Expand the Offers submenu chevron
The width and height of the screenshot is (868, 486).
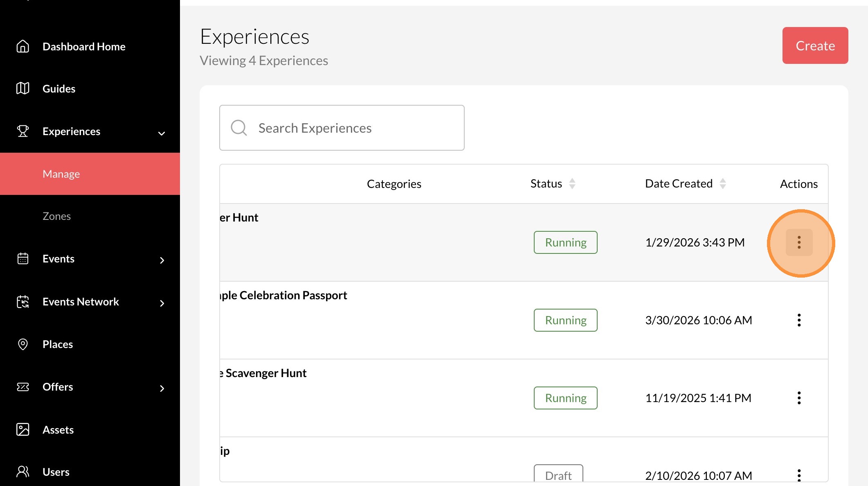click(x=162, y=389)
